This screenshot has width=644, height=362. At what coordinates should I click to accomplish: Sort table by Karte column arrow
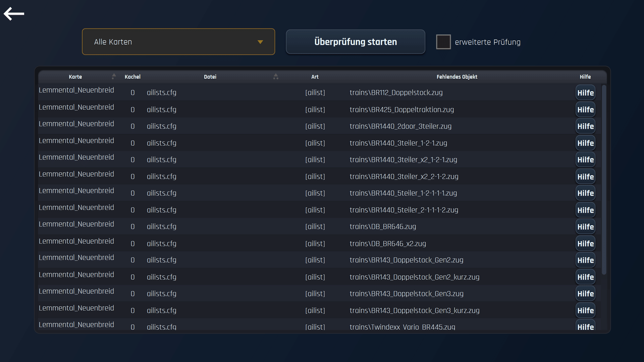pyautogui.click(x=114, y=76)
